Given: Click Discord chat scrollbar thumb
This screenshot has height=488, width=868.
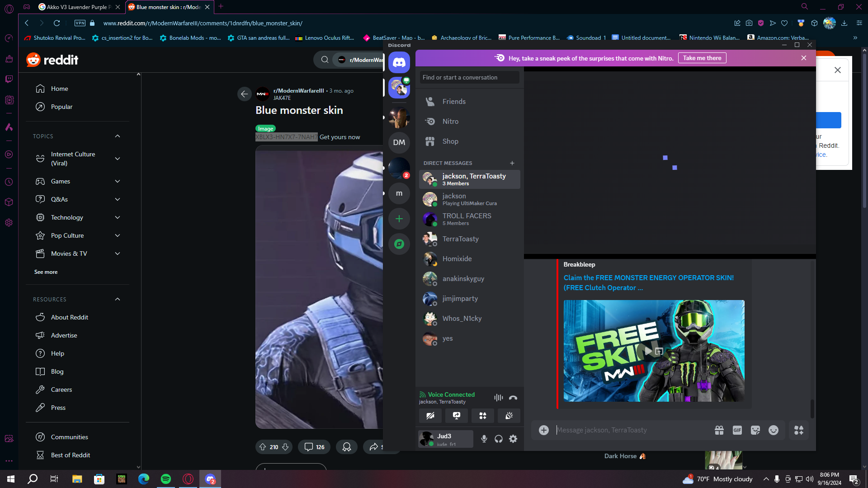Looking at the screenshot, I should [812, 408].
